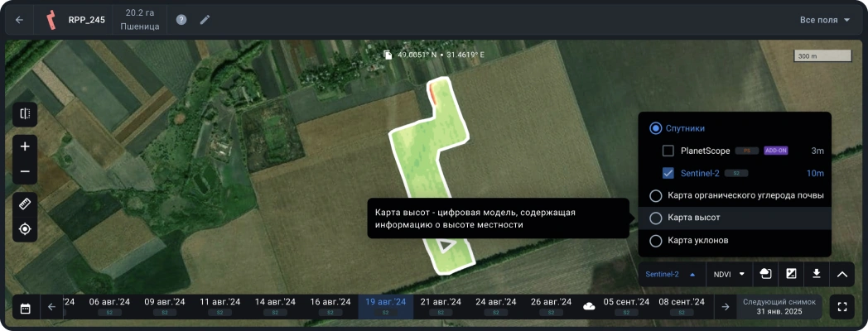
Task: Center map on current location target
Action: tap(25, 228)
